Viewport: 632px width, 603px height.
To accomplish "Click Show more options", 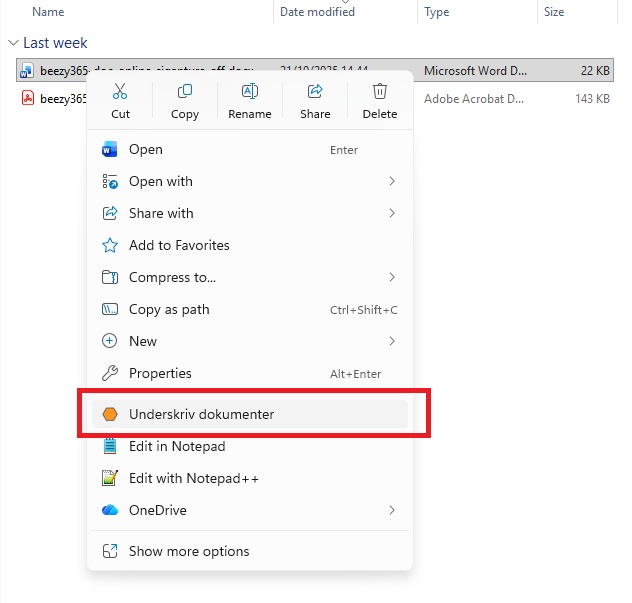I will tap(189, 551).
